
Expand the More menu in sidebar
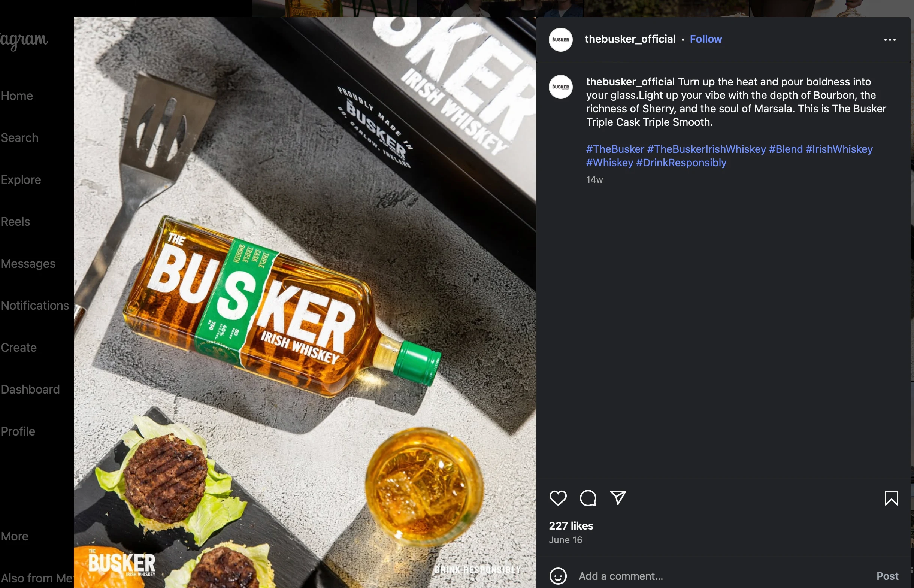[x=15, y=536]
